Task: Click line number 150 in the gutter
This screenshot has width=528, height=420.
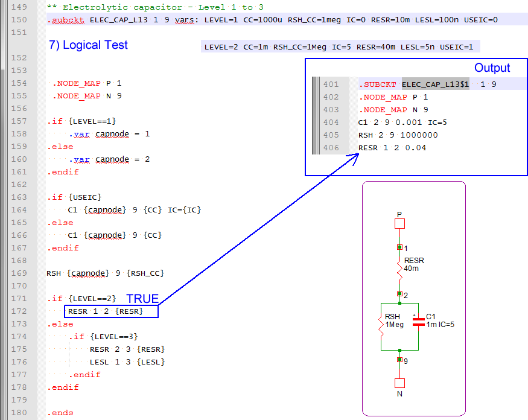Action: coord(20,20)
